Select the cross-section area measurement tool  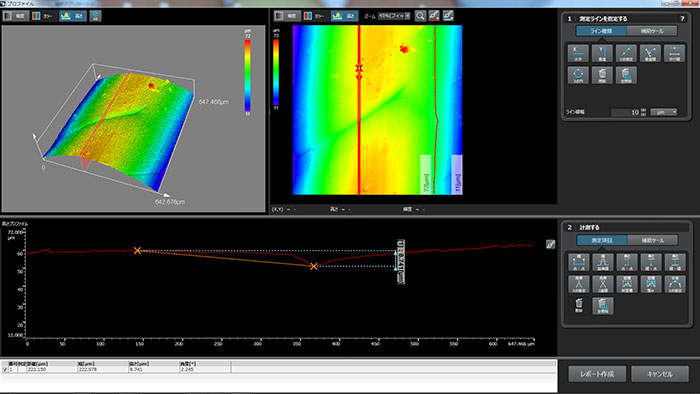(x=627, y=284)
